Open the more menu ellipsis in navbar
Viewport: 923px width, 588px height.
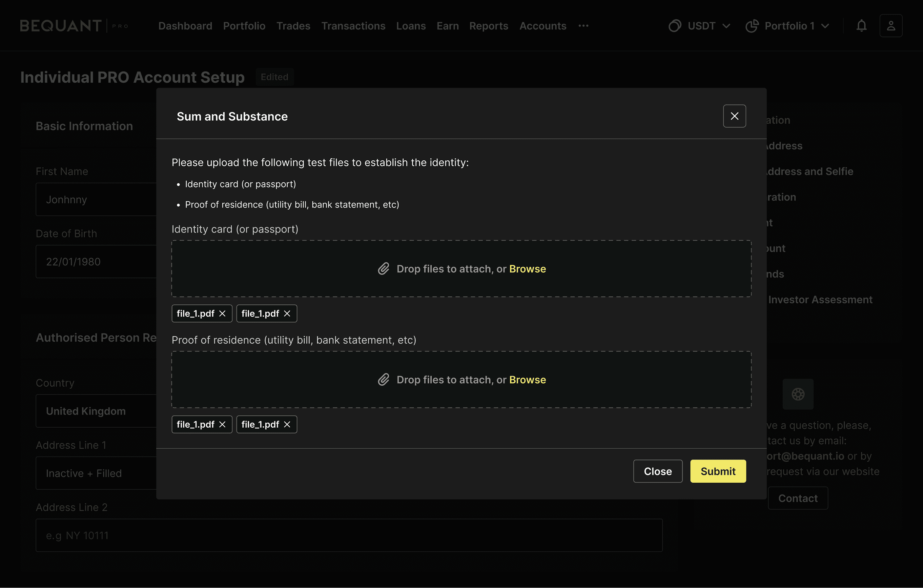584,26
